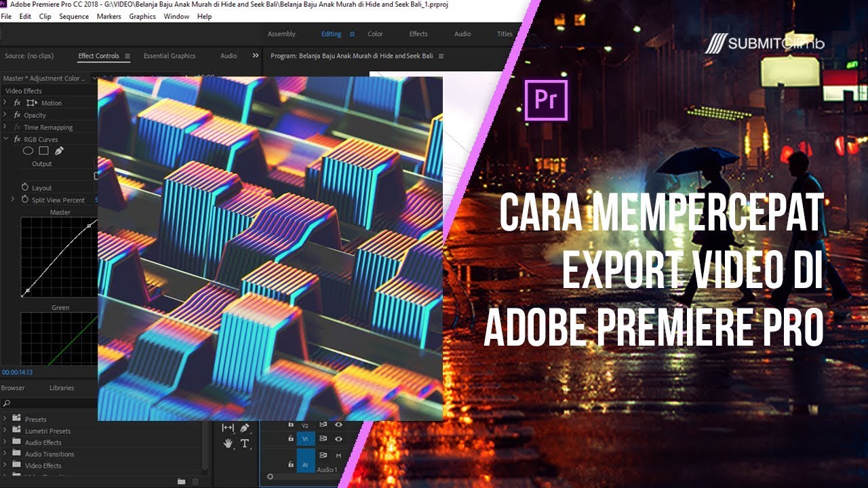Expand the Opacity effect properties

pyautogui.click(x=5, y=115)
